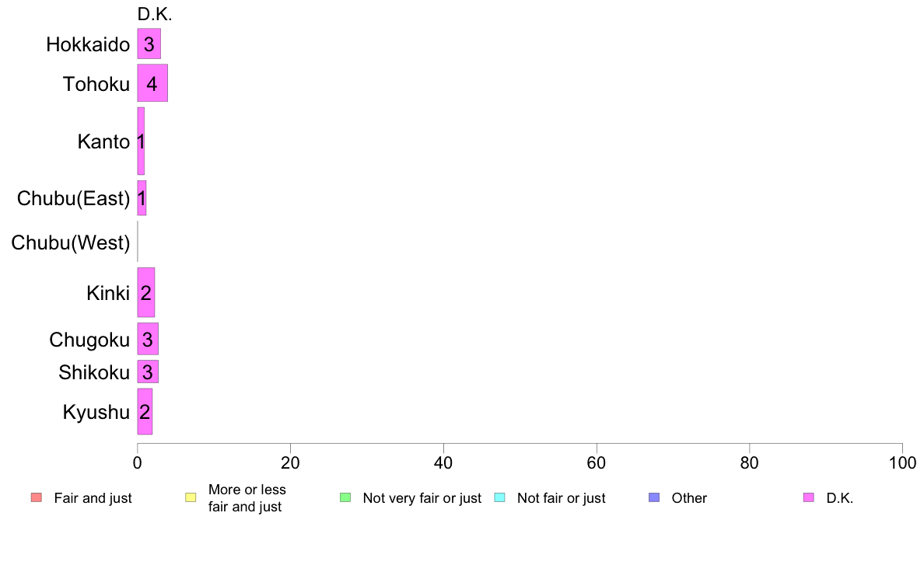Image resolution: width=924 pixels, height=572 pixels.
Task: Click the green Not very fair swatch
Action: pyautogui.click(x=345, y=497)
